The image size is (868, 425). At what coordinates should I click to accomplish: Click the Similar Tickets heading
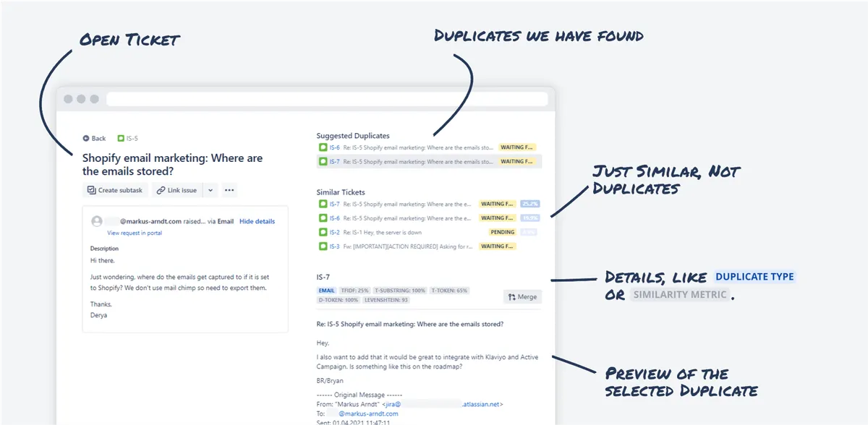(x=341, y=192)
